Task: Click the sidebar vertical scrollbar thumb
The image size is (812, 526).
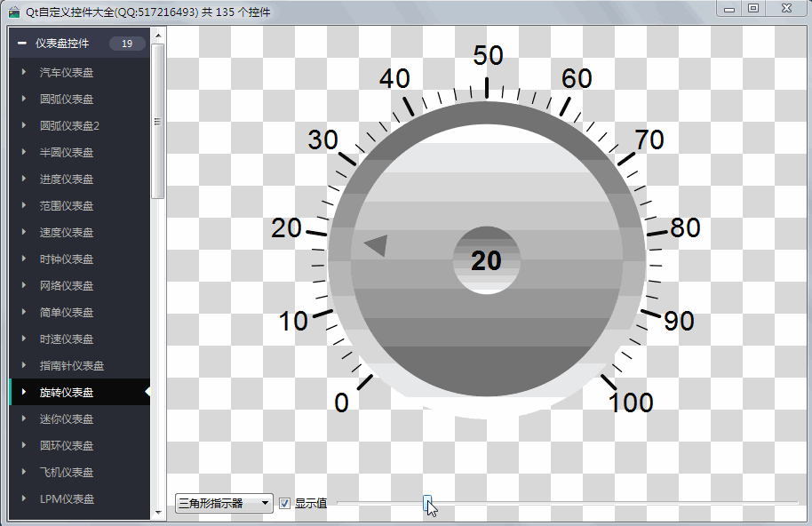Action: point(158,121)
